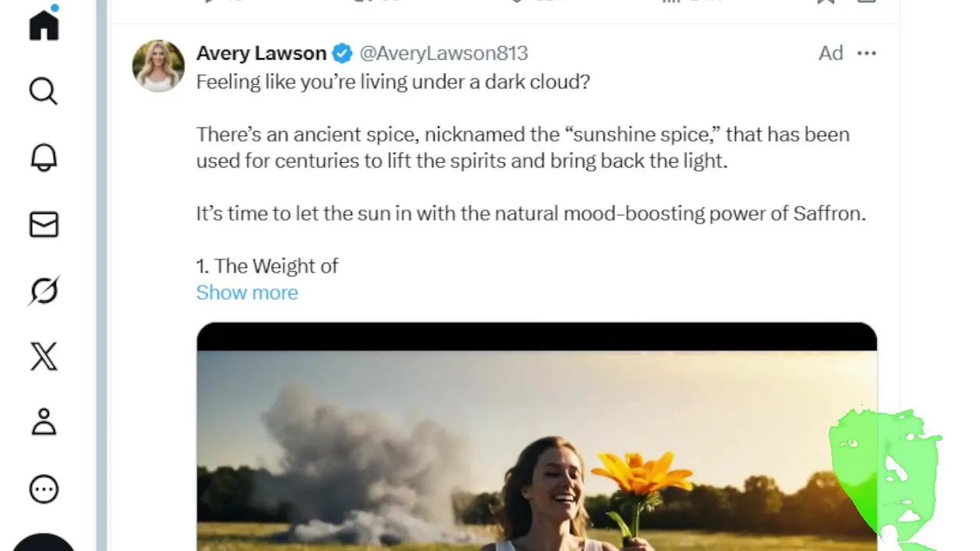The width and height of the screenshot is (980, 551).
Task: Click the X Premium logo icon
Action: coord(44,357)
